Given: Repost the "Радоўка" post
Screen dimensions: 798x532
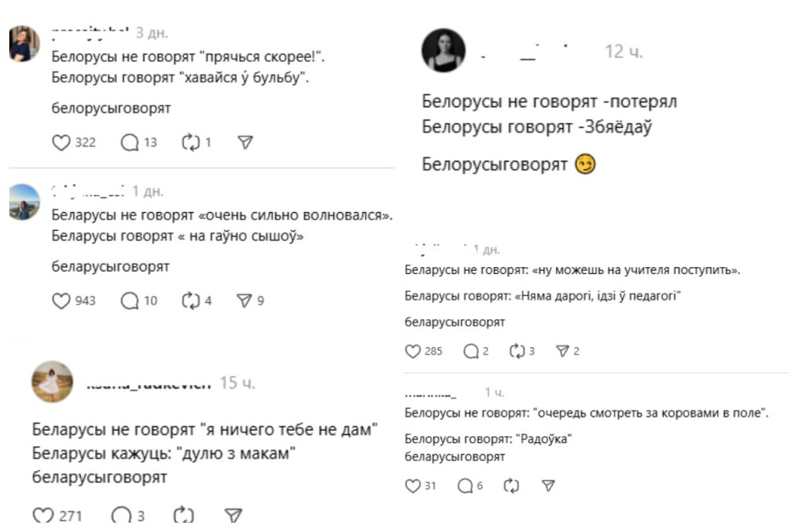Looking at the screenshot, I should (x=510, y=487).
